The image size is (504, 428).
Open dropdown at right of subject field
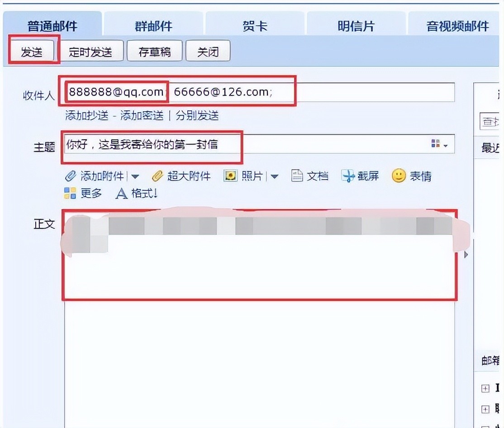click(x=439, y=143)
